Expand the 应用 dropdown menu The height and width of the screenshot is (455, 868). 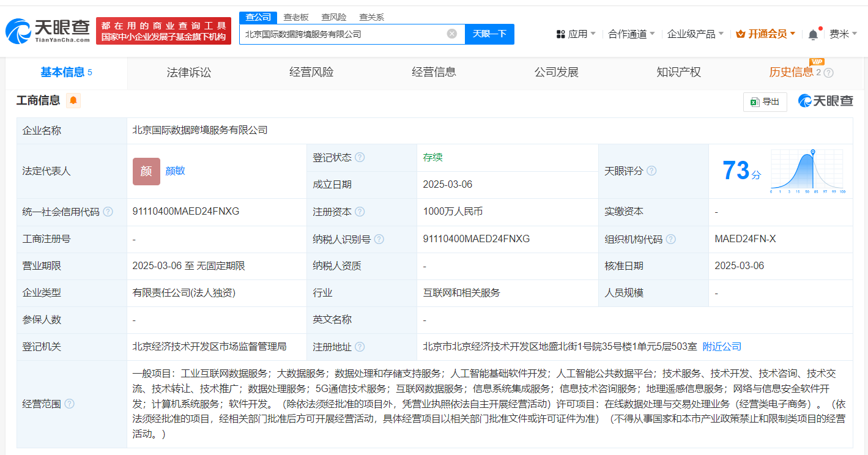tap(576, 34)
